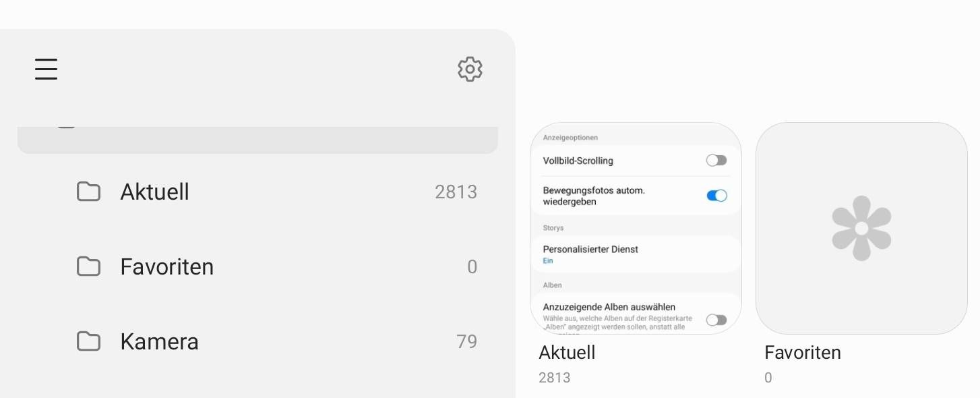This screenshot has width=980, height=398.
Task: Toggle Vollbild-Scrolling switch
Action: [716, 161]
